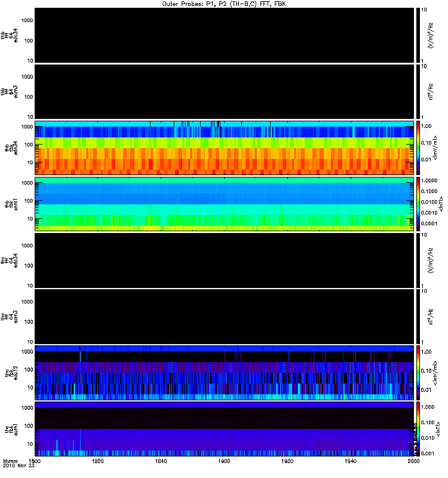Select the thc fff 64 edc34 axis label

click(9, 261)
